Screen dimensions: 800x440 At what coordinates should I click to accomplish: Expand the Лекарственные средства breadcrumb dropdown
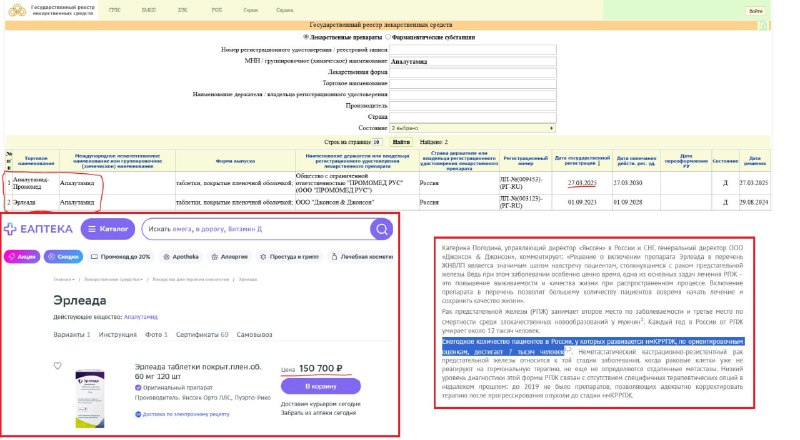(113, 280)
